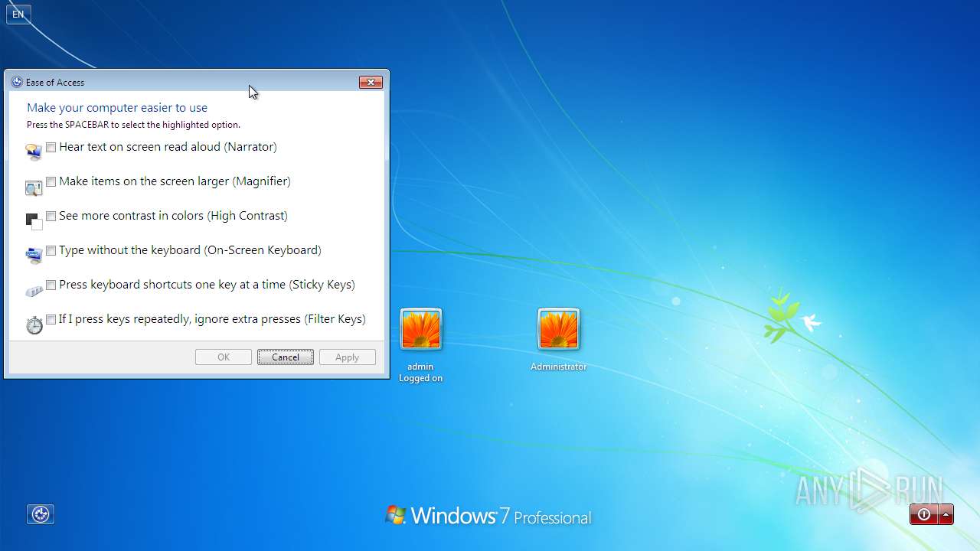Screen dimensions: 980x551
Task: Click the Sticky Keys icon
Action: pos(34,291)
